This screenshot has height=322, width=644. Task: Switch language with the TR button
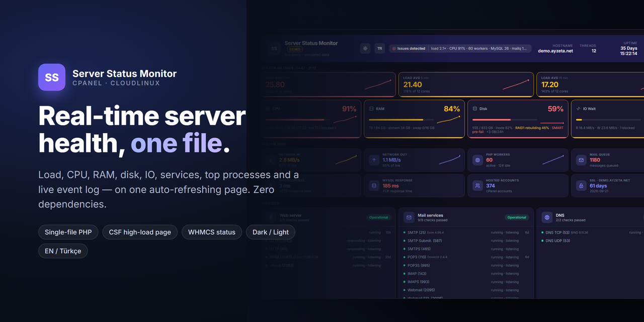point(380,49)
